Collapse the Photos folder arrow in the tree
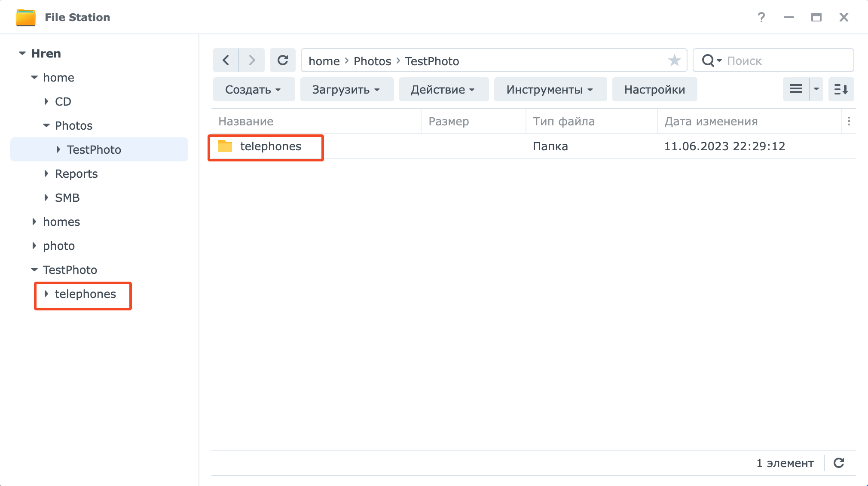The width and height of the screenshot is (868, 486). [46, 125]
